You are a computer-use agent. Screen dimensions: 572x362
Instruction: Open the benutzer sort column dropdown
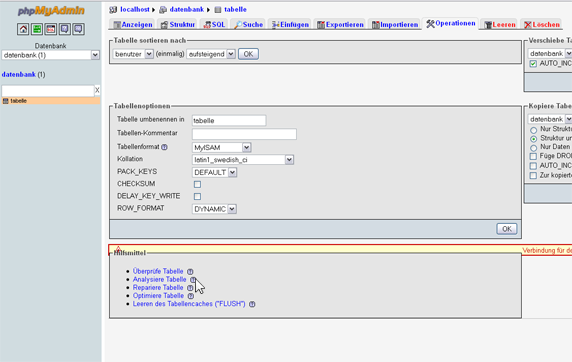pyautogui.click(x=133, y=54)
